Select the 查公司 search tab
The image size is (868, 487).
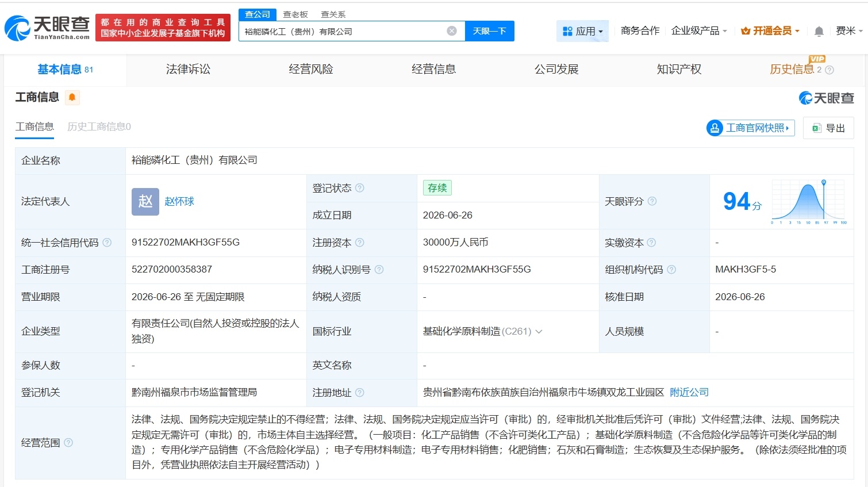click(x=258, y=14)
